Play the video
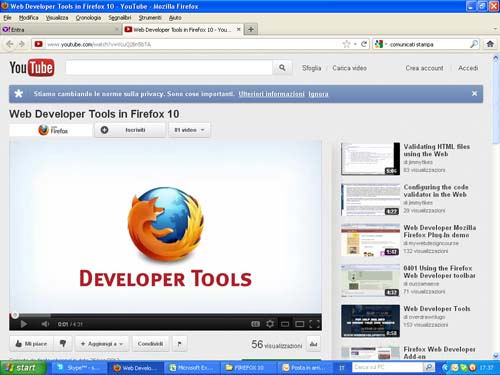This screenshot has height=375, width=500. pos(23,324)
